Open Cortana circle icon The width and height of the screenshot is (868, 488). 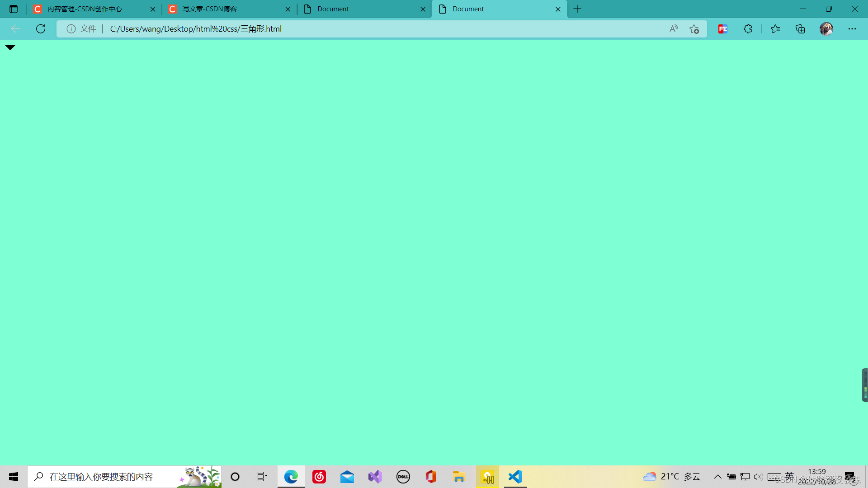tap(235, 477)
